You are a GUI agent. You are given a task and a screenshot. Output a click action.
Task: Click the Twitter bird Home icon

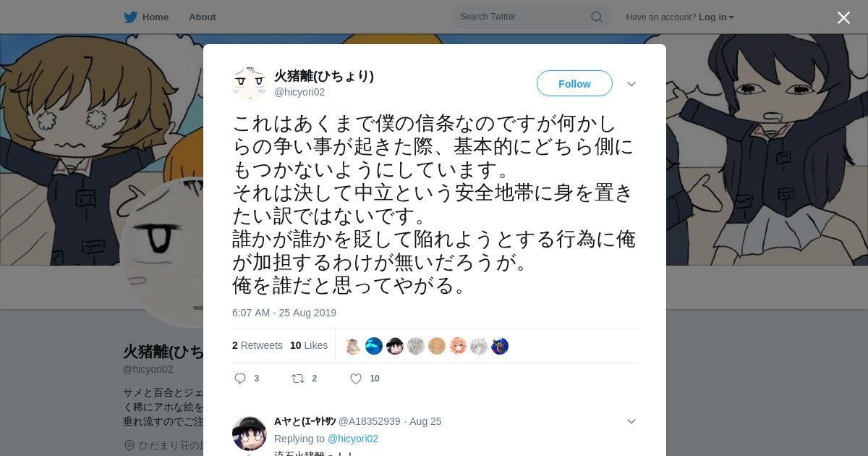pos(130,17)
